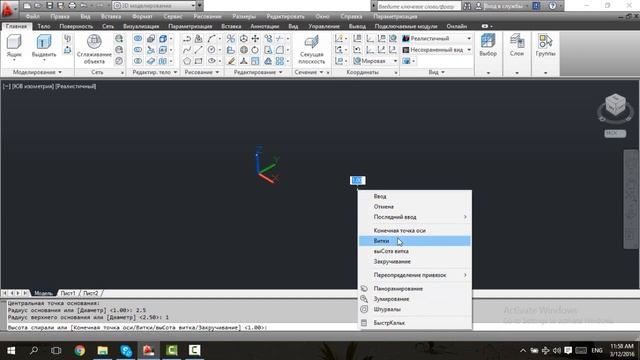Open the Размеры menu

point(244,16)
